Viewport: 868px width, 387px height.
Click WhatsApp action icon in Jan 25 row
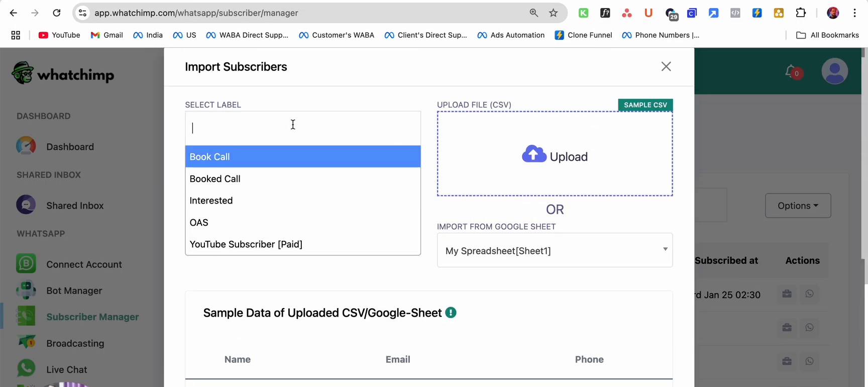pyautogui.click(x=809, y=294)
